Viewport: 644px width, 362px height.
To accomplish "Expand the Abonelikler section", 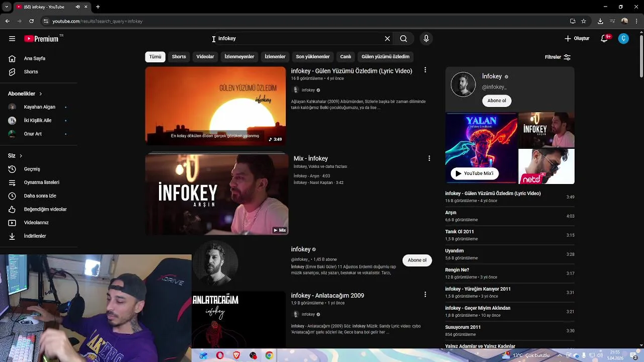I will tap(25, 94).
